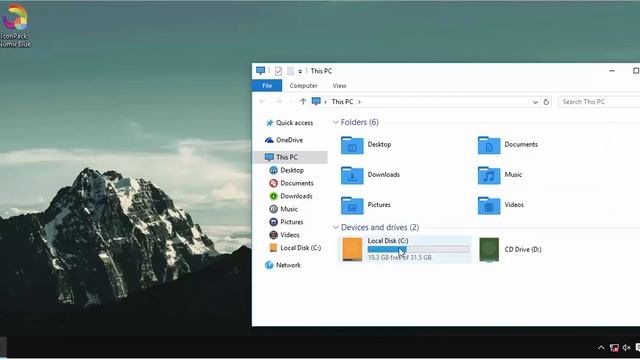Go up one level with Up arrow
Viewport: 640px width, 360px height.
point(303,102)
